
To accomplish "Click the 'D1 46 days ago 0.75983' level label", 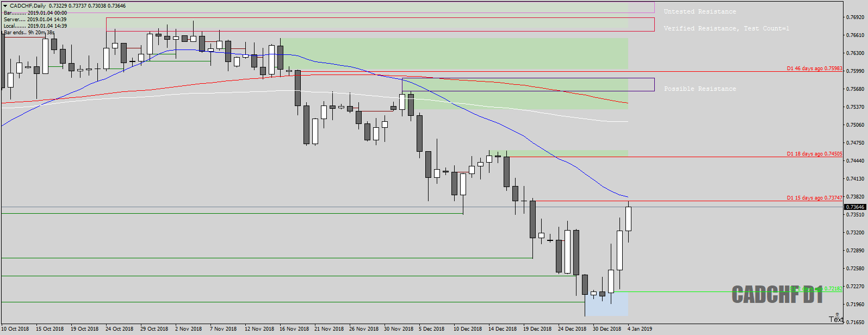I will pyautogui.click(x=814, y=69).
